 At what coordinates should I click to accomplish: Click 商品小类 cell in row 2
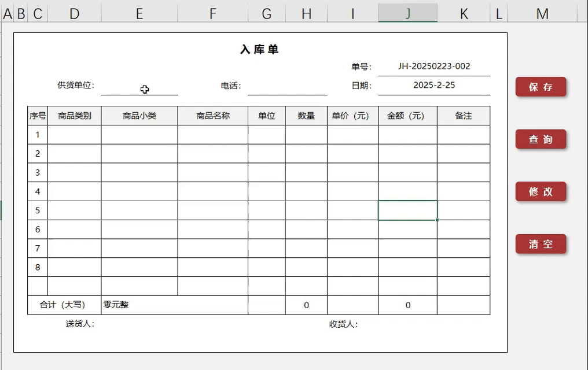(x=139, y=154)
